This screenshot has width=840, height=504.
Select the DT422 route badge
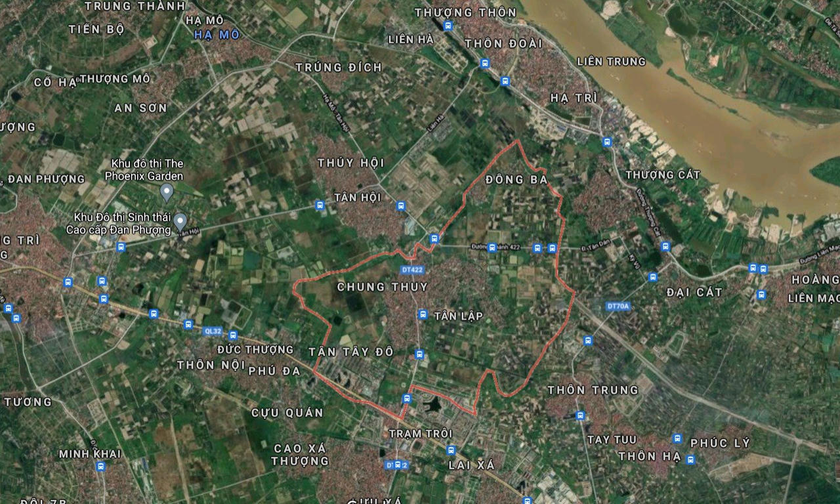[411, 270]
